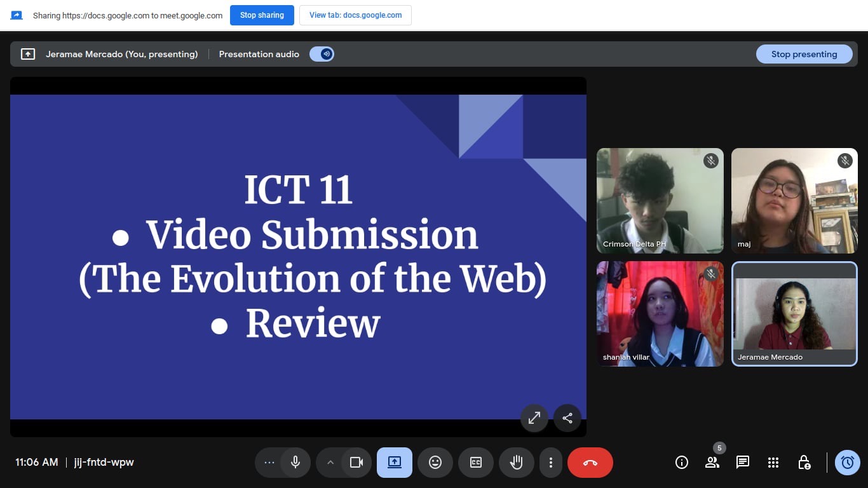Click the present screen icon
The image size is (868, 488).
(x=394, y=463)
